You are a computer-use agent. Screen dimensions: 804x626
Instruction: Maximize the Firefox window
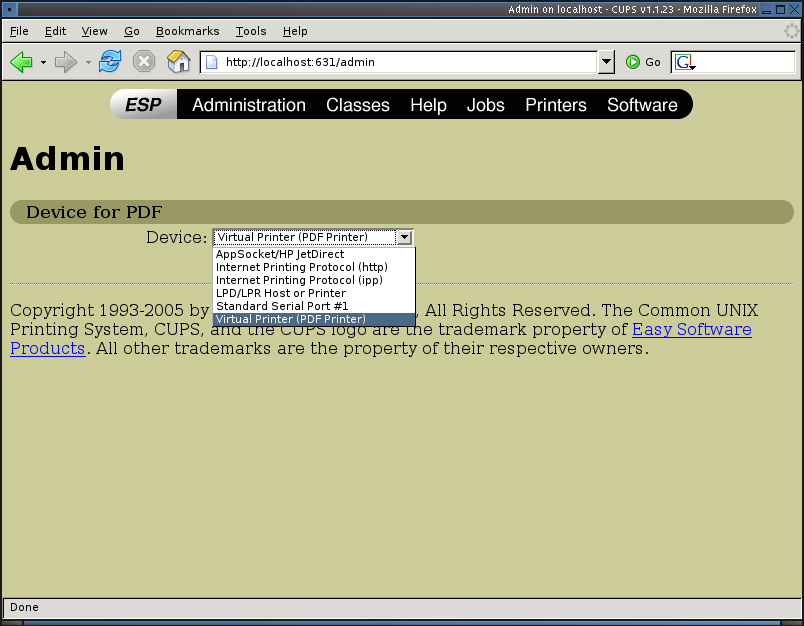780,10
